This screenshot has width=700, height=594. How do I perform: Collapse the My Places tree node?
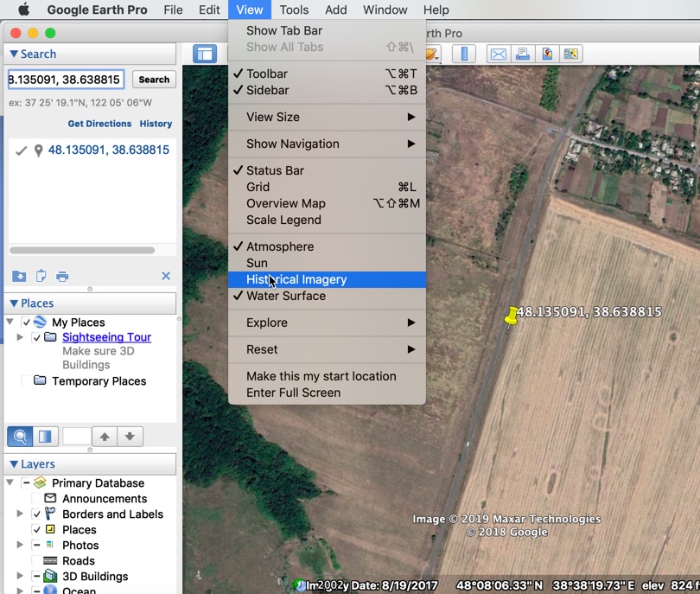[x=10, y=322]
